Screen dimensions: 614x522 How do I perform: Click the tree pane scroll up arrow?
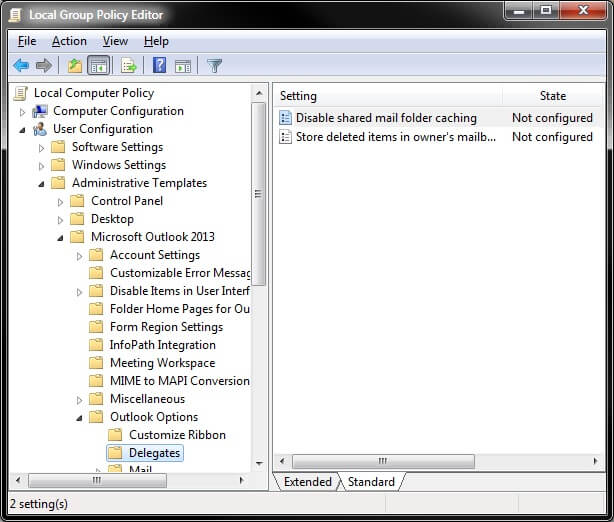click(259, 93)
